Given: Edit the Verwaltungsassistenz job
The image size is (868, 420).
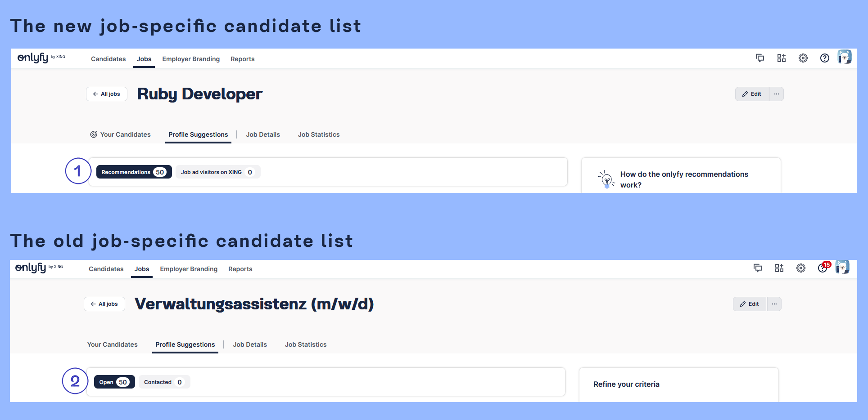Looking at the screenshot, I should coord(750,304).
